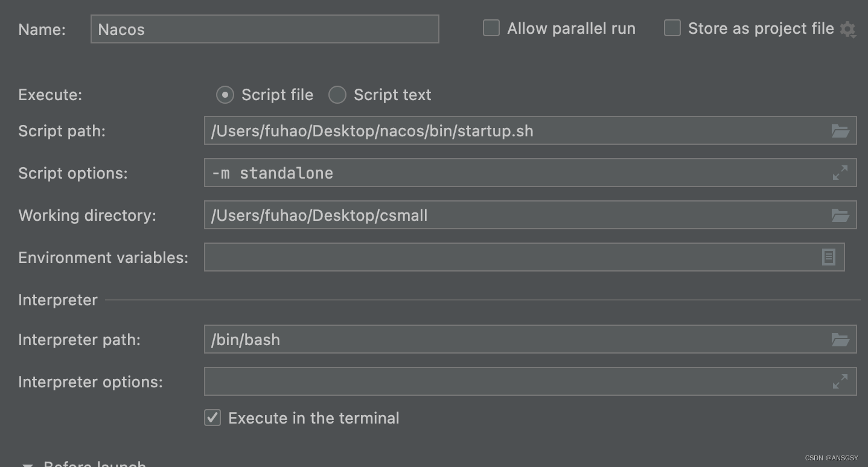Browse for working directory folder icon
Viewport: 868px width, 467px height.
840,215
